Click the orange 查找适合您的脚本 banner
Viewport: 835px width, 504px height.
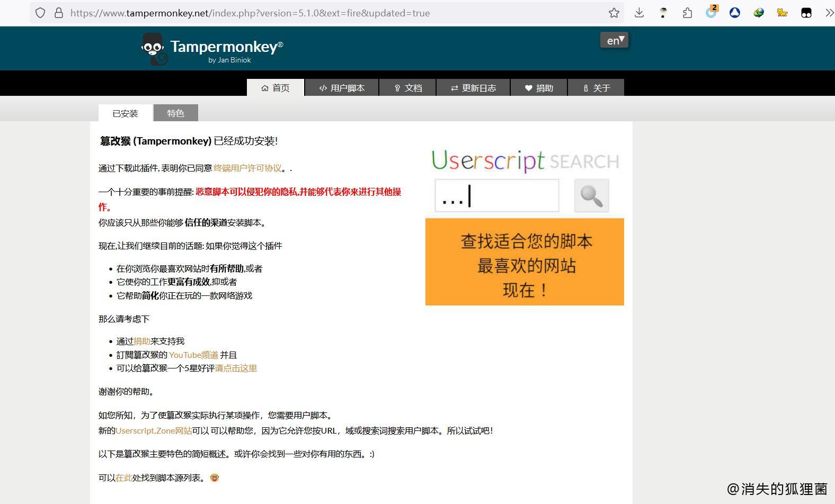tap(525, 262)
